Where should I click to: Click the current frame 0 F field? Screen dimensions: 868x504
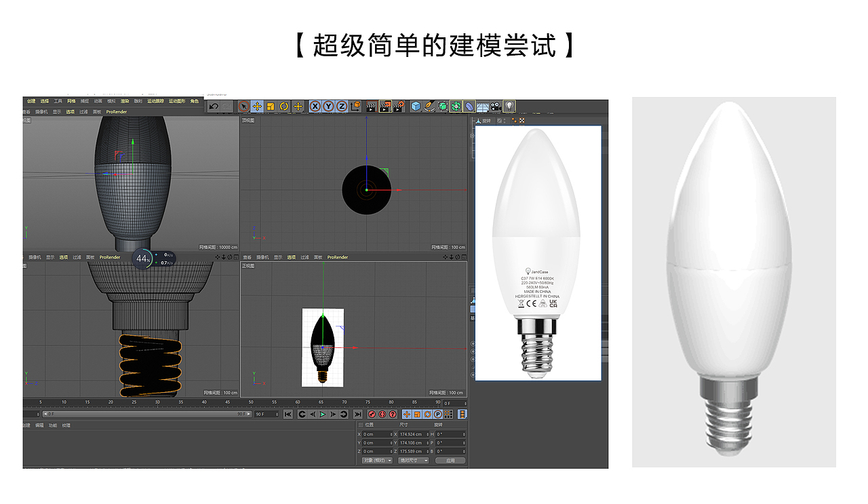tap(454, 403)
